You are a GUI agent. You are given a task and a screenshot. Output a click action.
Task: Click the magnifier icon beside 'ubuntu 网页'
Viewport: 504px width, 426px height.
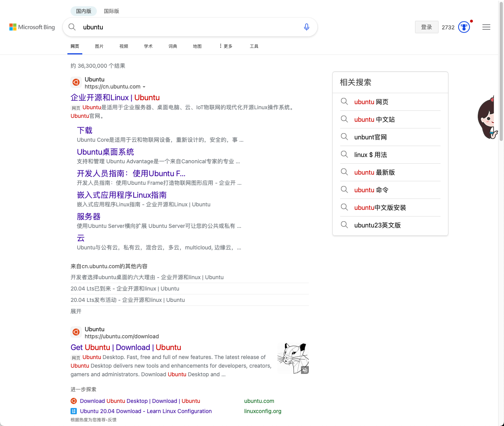[344, 102]
